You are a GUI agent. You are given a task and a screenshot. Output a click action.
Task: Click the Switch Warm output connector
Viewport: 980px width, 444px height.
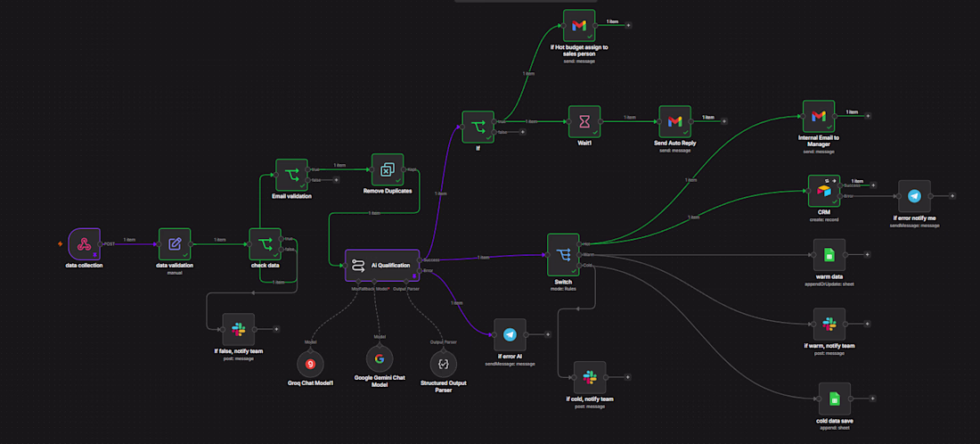click(580, 254)
